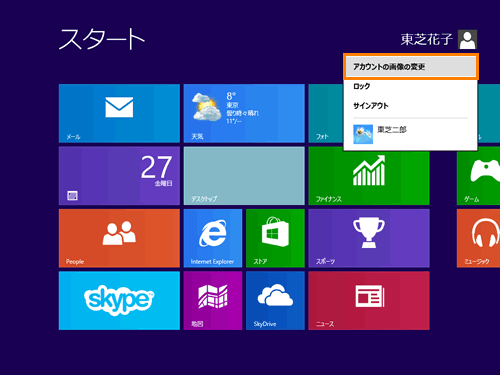
Task: Launch Internet Explorer tile
Action: (x=213, y=238)
